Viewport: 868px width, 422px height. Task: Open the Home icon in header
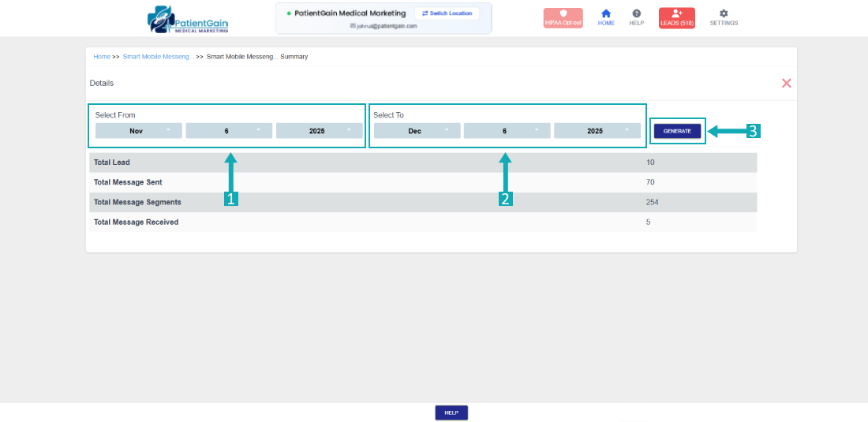[x=606, y=17]
